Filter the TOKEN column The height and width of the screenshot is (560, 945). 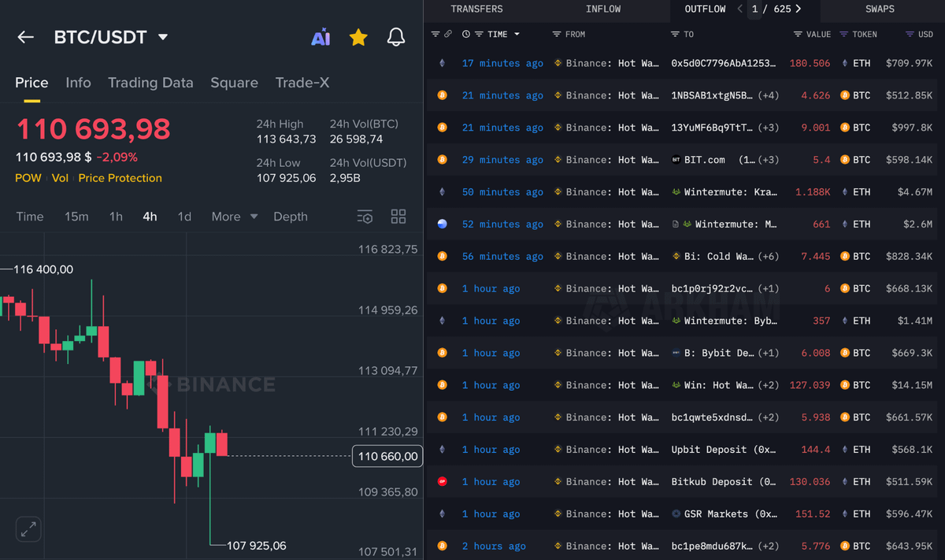(x=844, y=35)
